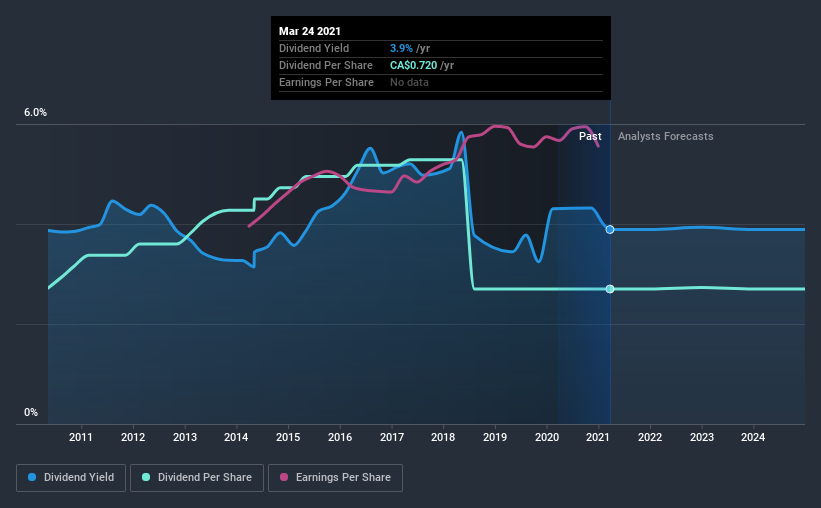The width and height of the screenshot is (821, 508).
Task: Select the 2011 x-axis label
Action: [x=81, y=437]
